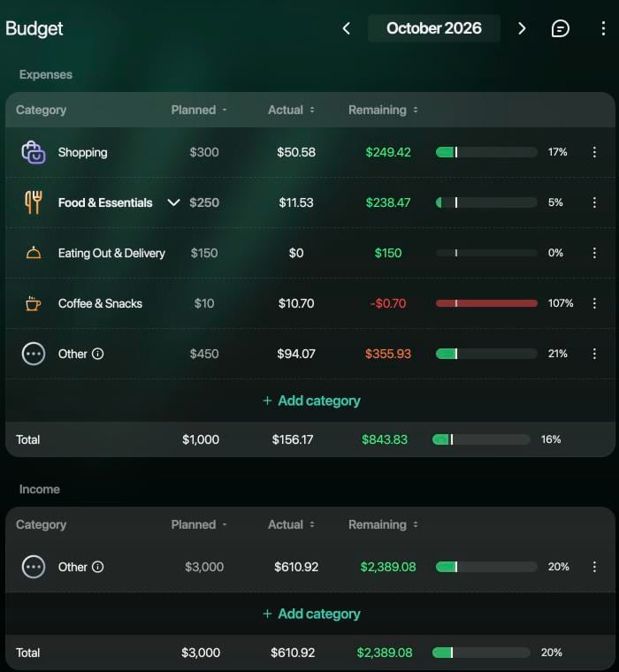Click the negative remaining -$0.70
The image size is (619, 672).
(x=388, y=303)
